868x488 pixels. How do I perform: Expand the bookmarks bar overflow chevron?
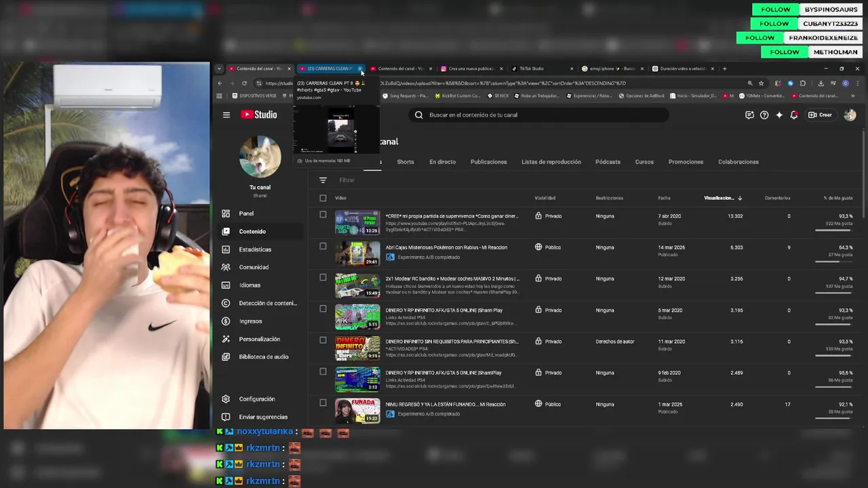click(853, 96)
